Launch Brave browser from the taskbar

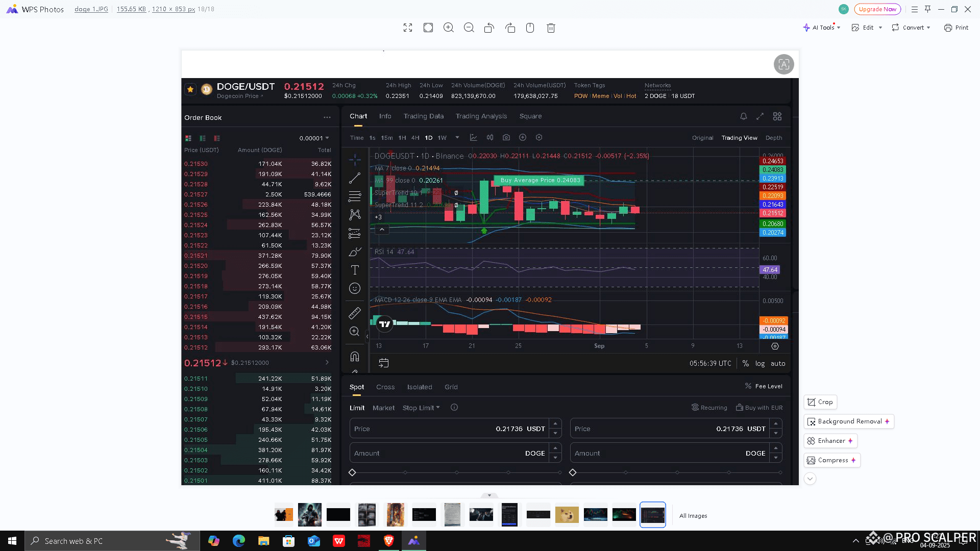point(389,541)
